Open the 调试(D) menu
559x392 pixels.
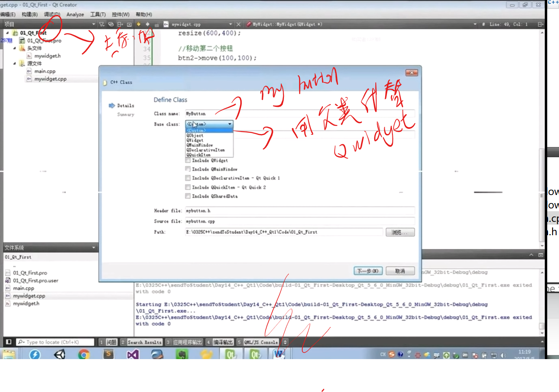coord(52,14)
